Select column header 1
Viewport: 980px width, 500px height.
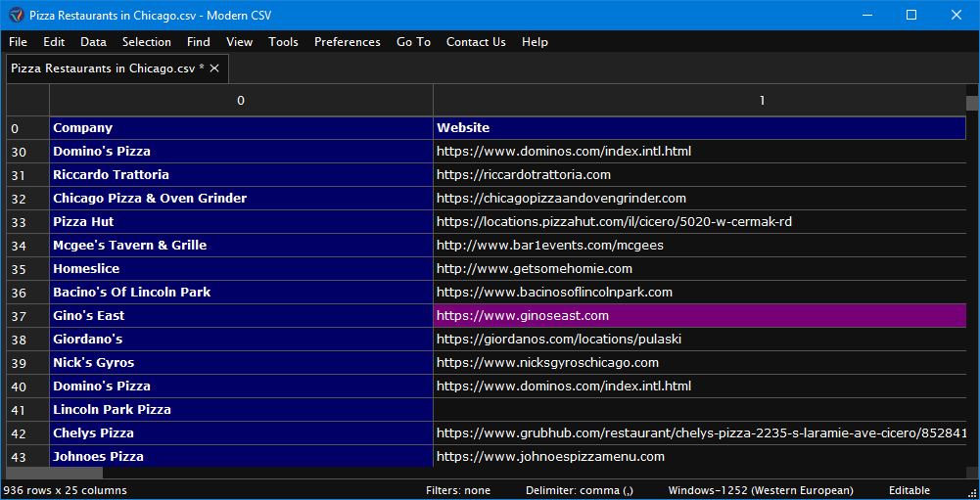pos(699,100)
